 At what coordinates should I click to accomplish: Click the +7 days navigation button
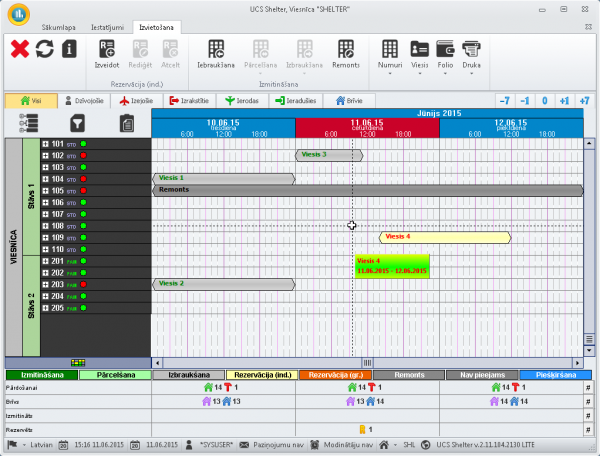coord(584,101)
